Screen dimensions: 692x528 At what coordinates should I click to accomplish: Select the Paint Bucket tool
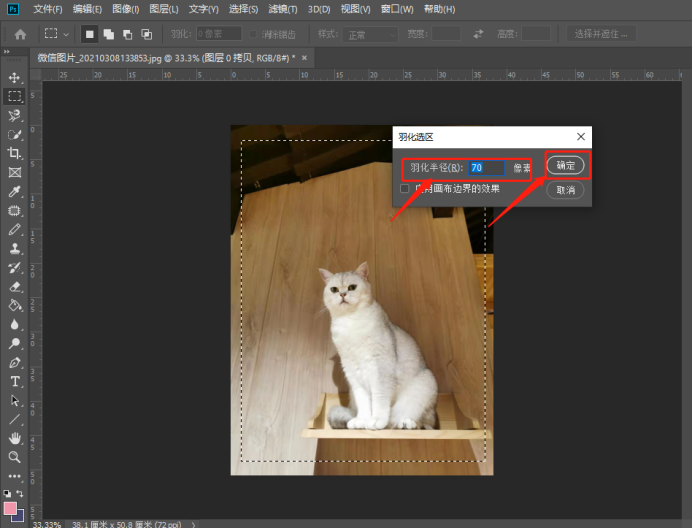point(14,305)
